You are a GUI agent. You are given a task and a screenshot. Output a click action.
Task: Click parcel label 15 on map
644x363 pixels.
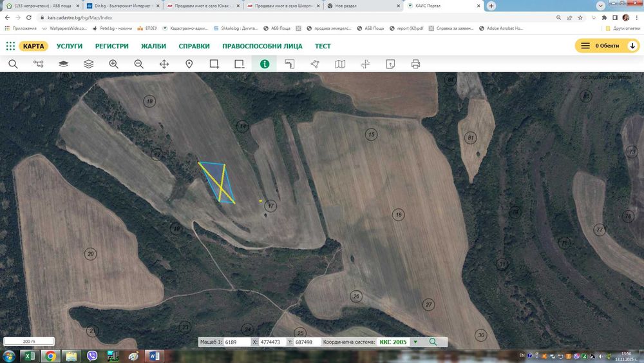pos(372,134)
